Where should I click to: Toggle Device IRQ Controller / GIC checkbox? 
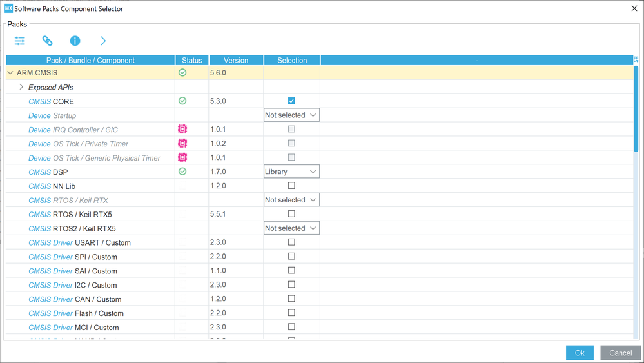pos(291,129)
